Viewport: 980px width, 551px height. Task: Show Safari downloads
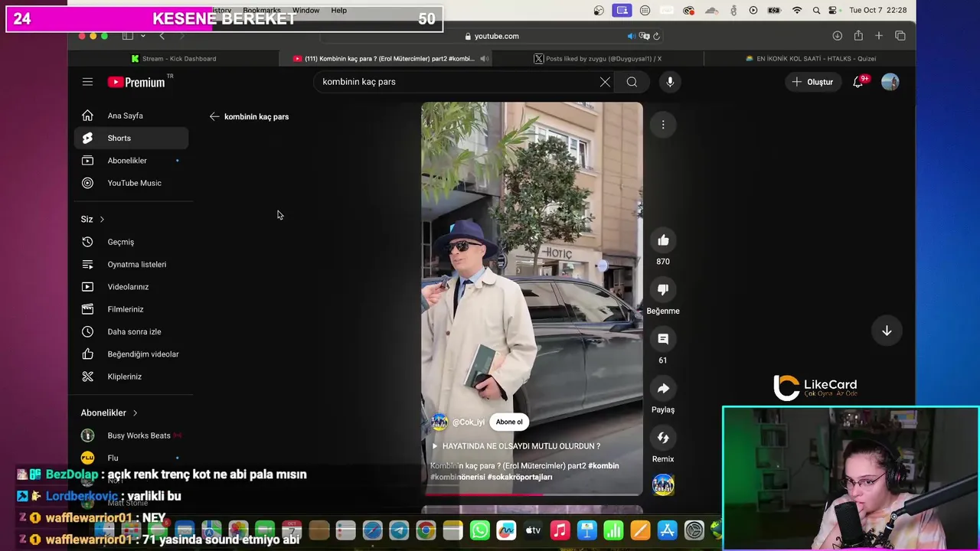837,36
